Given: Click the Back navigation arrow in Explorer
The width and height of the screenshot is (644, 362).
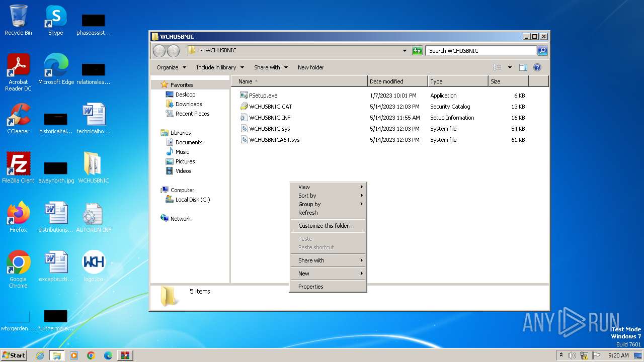Looking at the screenshot, I should pos(159,50).
